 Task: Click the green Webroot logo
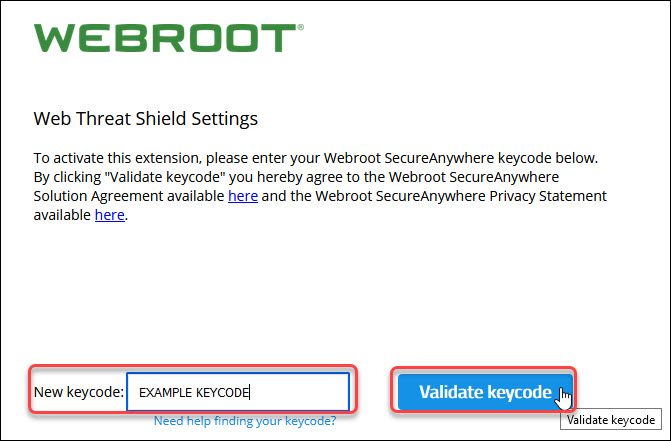168,38
